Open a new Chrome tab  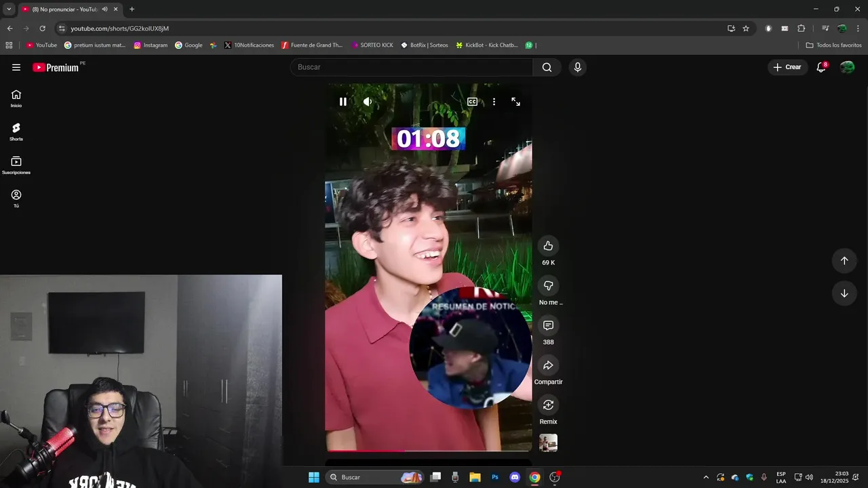132,9
